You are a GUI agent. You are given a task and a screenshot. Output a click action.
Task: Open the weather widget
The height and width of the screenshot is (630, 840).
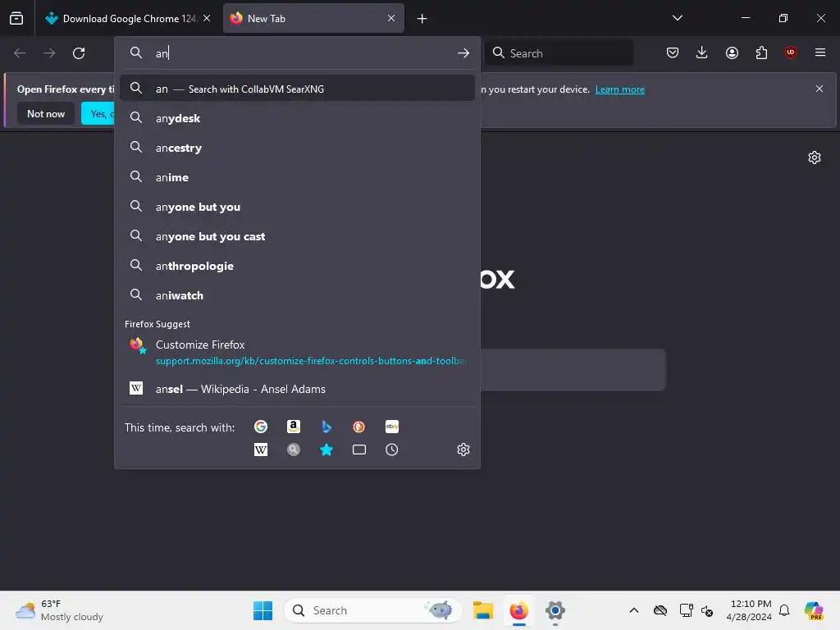(x=60, y=610)
